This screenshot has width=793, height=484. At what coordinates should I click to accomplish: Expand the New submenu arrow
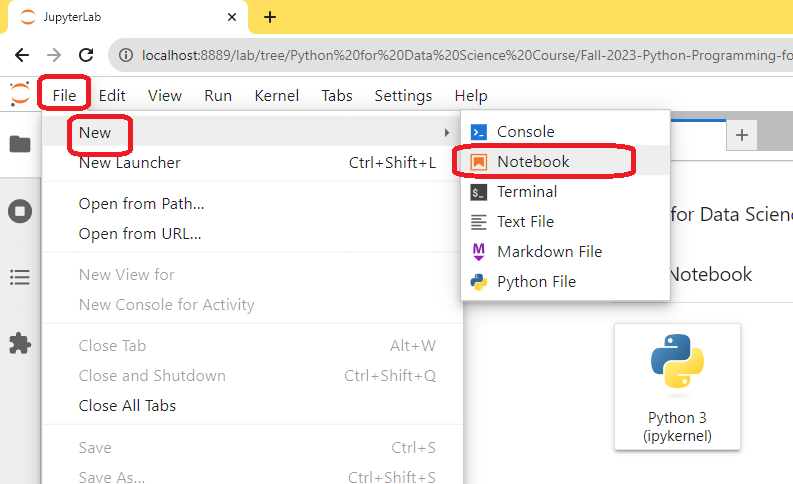pyautogui.click(x=447, y=133)
